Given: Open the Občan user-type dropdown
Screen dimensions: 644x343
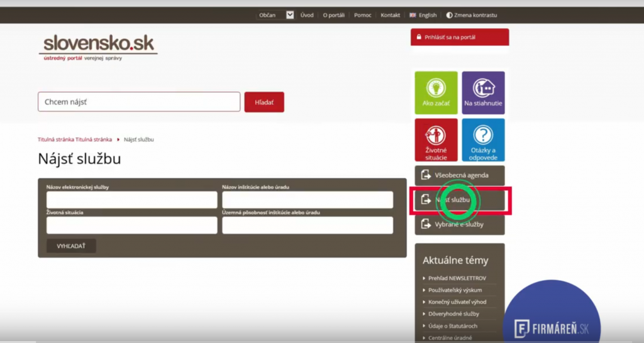Looking at the screenshot, I should 275,15.
